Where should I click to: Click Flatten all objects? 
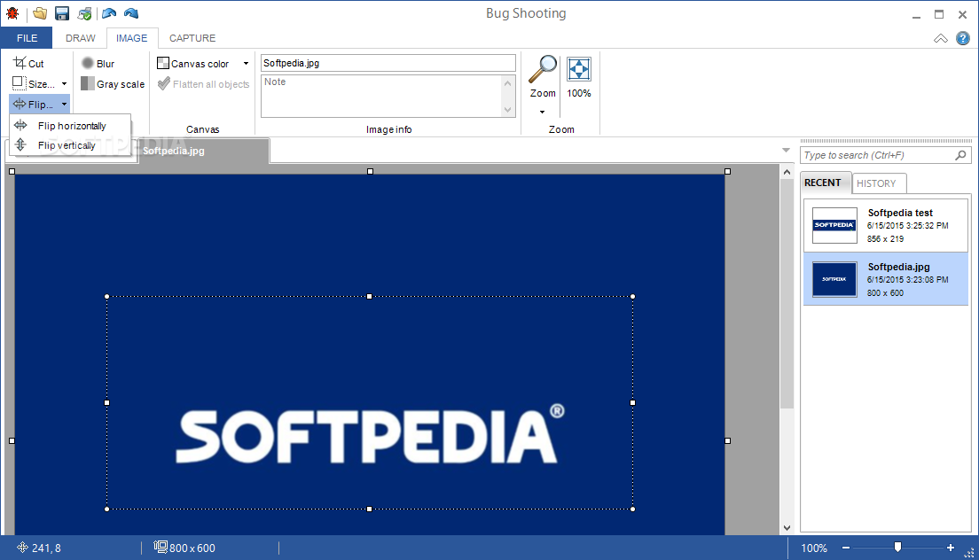(x=204, y=83)
